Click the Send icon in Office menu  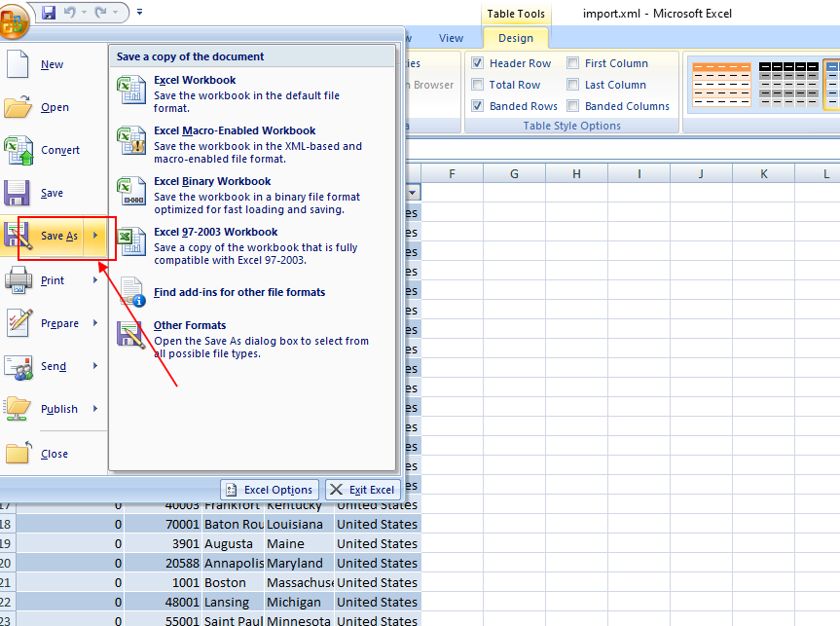point(18,367)
